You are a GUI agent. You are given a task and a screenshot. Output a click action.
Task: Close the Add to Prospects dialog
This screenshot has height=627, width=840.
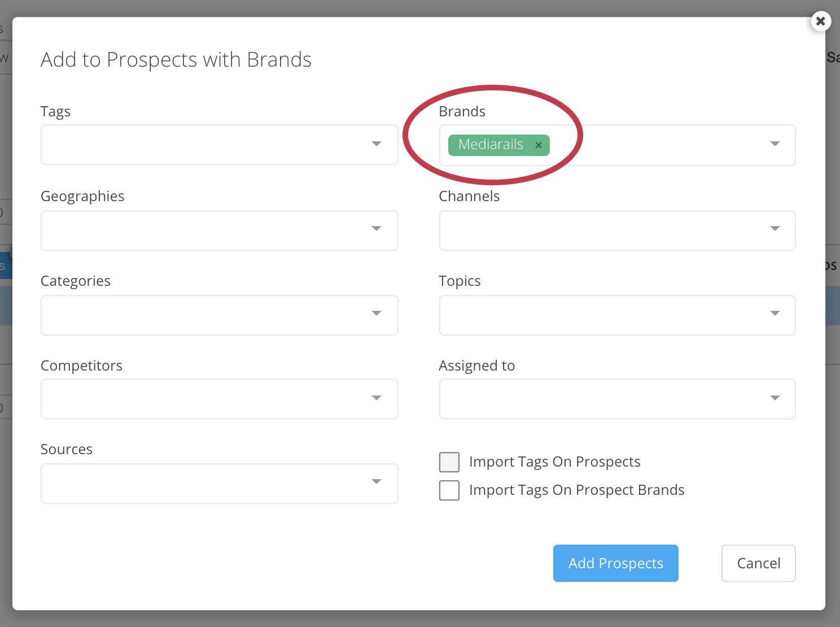tap(821, 21)
